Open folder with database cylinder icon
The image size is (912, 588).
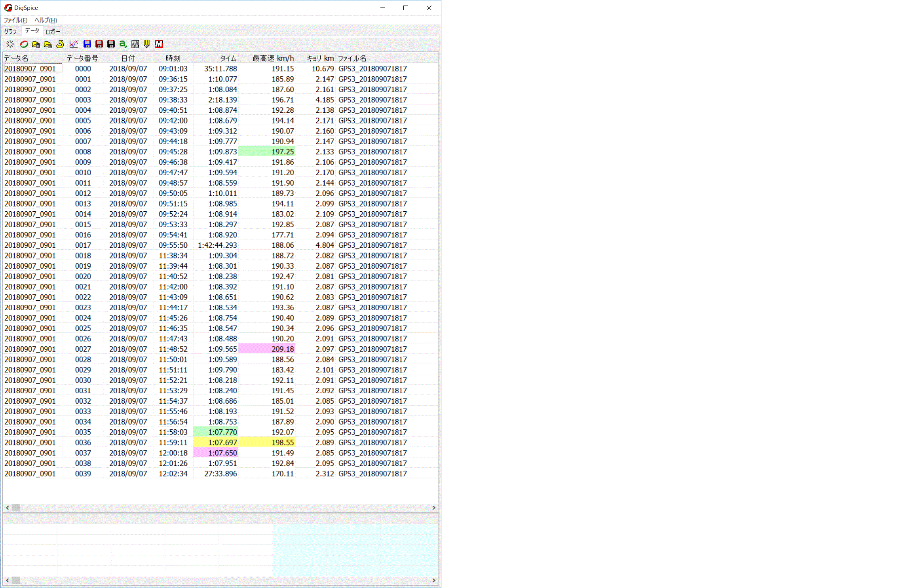pyautogui.click(x=36, y=44)
